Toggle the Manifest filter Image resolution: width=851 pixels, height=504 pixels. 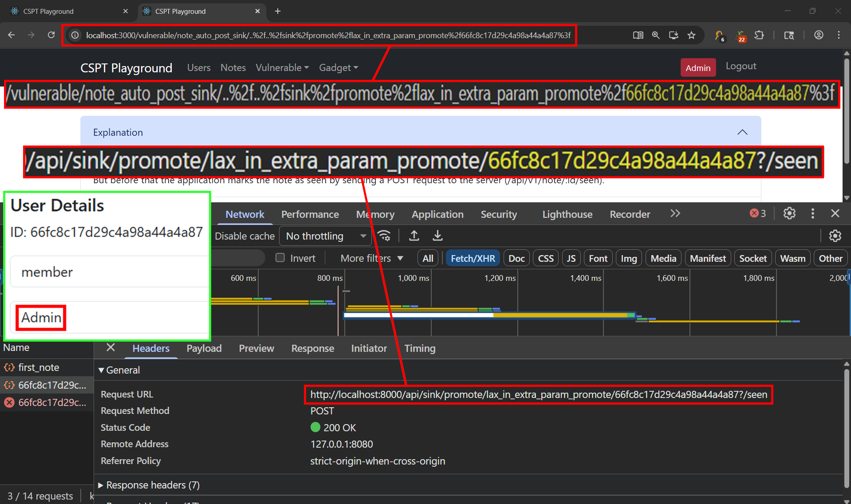pos(708,258)
